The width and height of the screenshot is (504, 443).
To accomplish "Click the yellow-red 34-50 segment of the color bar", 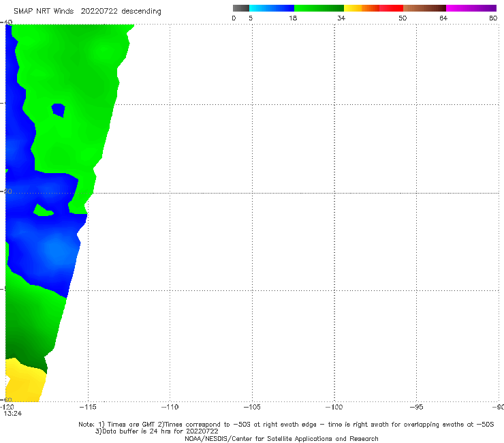I will [373, 8].
